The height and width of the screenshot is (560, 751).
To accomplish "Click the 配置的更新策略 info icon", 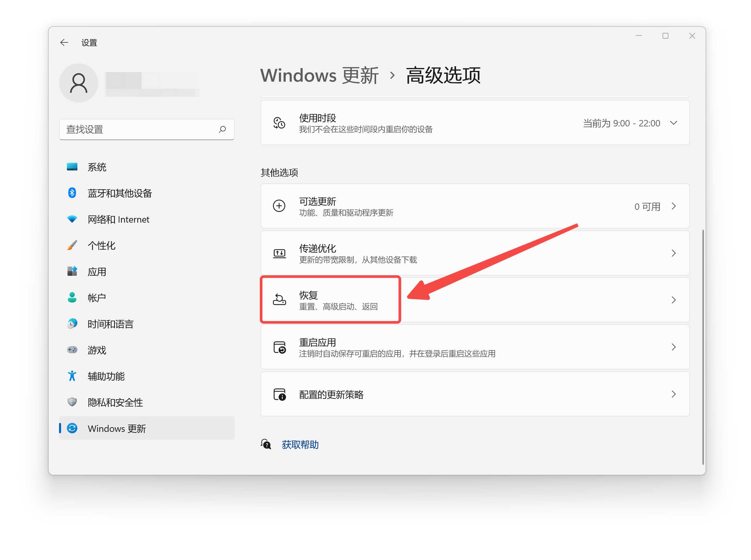I will coord(280,394).
